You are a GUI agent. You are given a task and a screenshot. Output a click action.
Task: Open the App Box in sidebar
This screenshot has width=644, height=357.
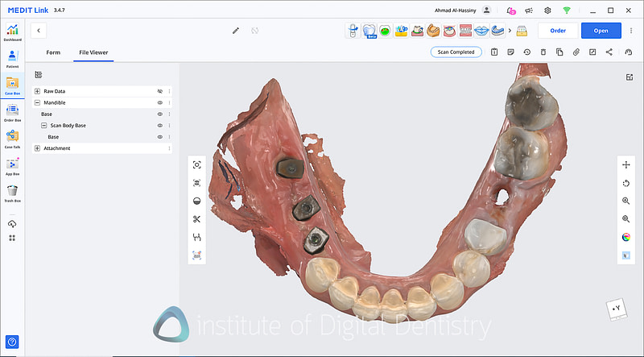point(12,166)
